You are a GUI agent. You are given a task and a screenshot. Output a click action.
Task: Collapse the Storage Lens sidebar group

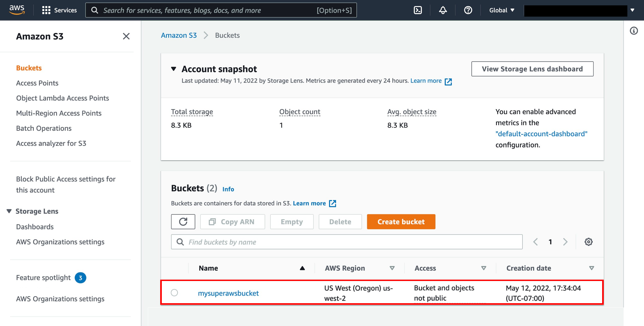click(x=9, y=211)
